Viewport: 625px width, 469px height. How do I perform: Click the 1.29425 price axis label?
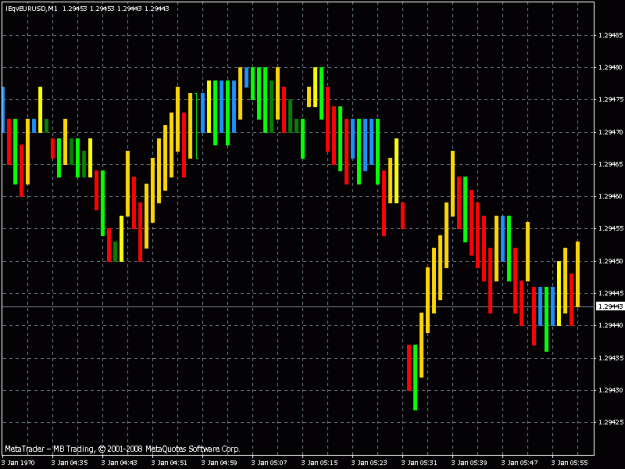coord(611,422)
